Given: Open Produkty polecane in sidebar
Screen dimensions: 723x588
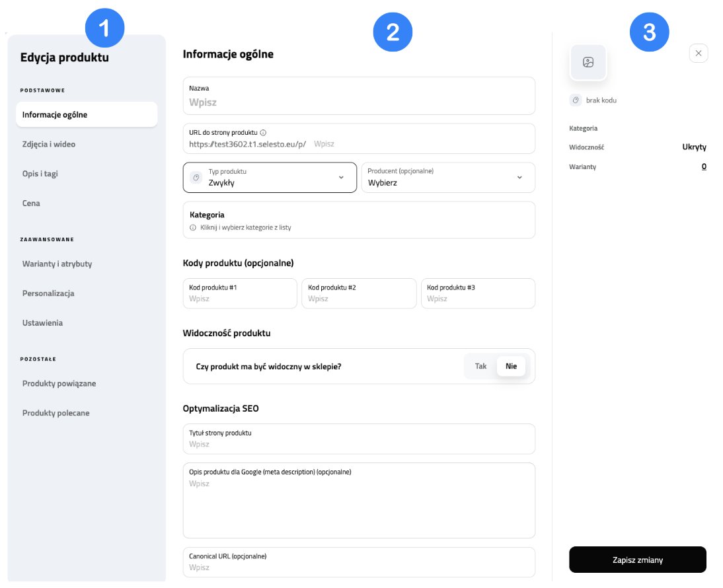Looking at the screenshot, I should (56, 413).
